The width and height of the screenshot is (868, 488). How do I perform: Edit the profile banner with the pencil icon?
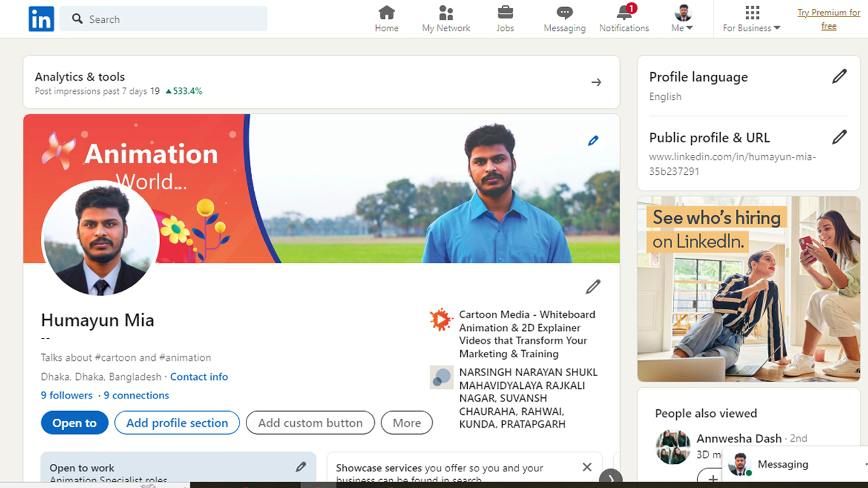point(593,140)
